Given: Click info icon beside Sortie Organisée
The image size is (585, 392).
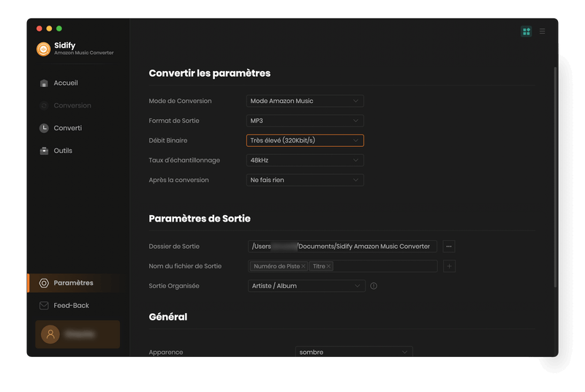Looking at the screenshot, I should [x=374, y=286].
